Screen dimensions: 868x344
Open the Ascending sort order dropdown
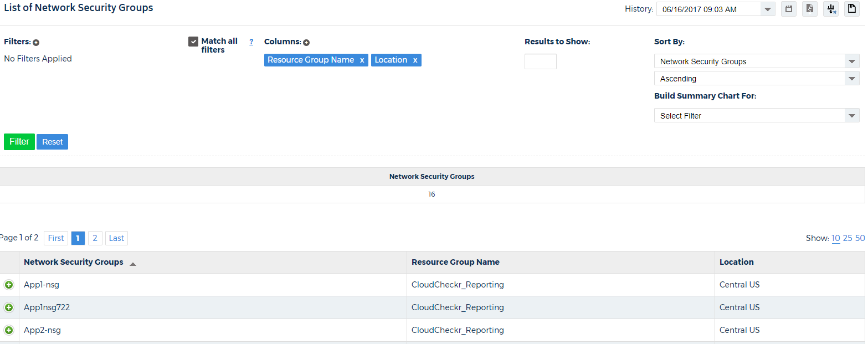pos(757,79)
